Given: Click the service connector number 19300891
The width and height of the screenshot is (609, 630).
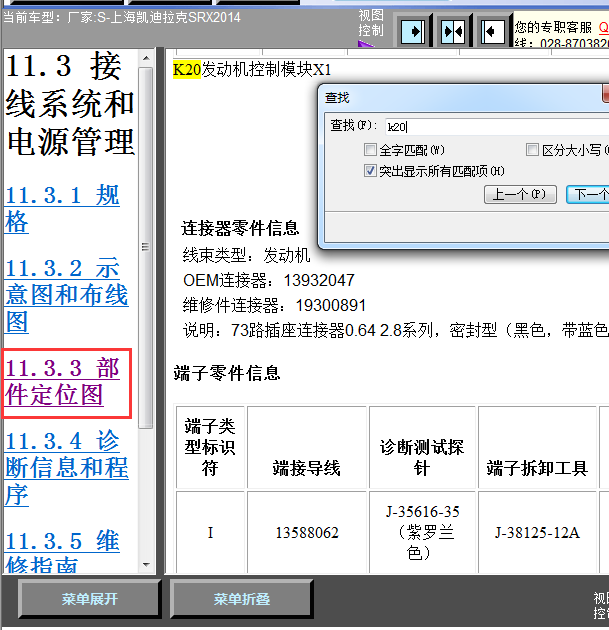Looking at the screenshot, I should pyautogui.click(x=331, y=306).
